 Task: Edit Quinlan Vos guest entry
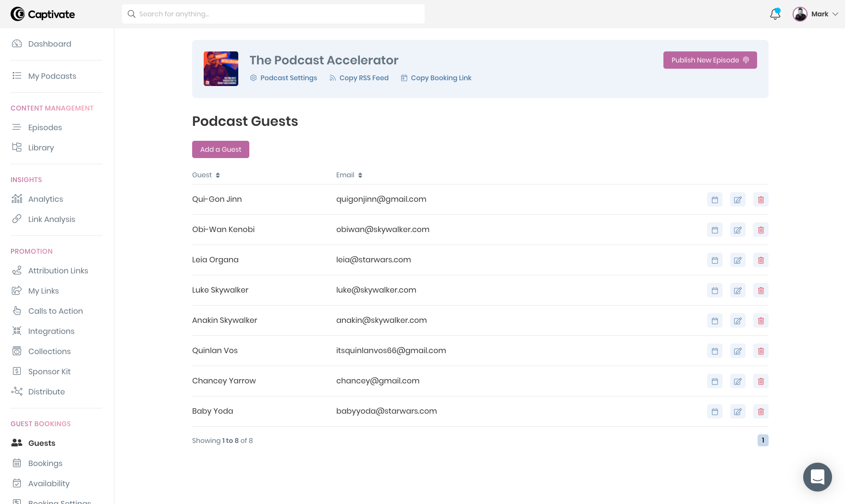[737, 351]
